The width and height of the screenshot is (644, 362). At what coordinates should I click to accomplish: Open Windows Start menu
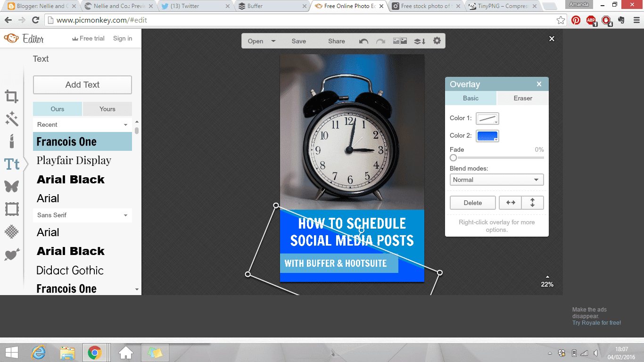pyautogui.click(x=12, y=352)
